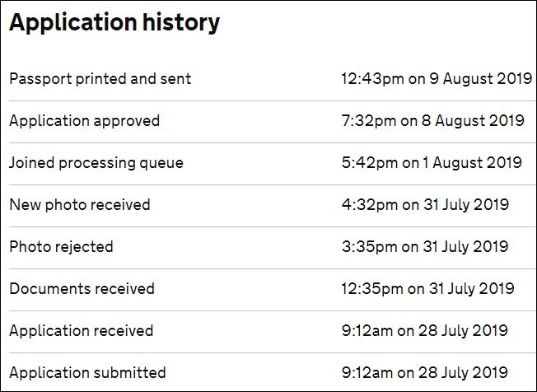
Task: Select the Application submitted entry
Action: click(87, 373)
